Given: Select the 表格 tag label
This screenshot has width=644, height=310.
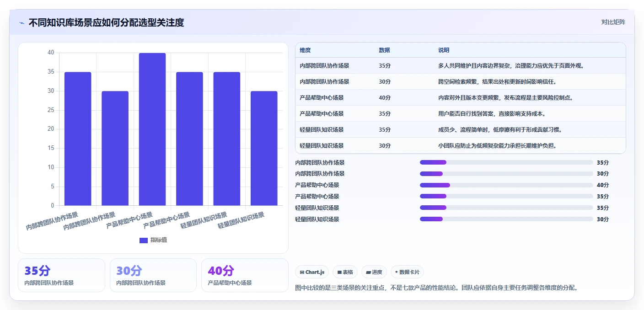Looking at the screenshot, I should 348,272.
